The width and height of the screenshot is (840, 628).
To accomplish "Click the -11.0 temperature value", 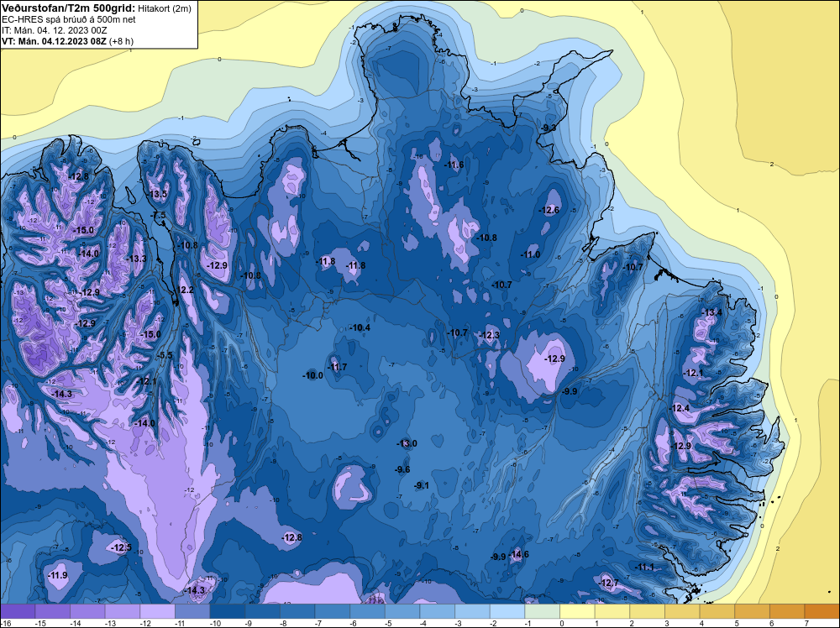I will click(531, 255).
